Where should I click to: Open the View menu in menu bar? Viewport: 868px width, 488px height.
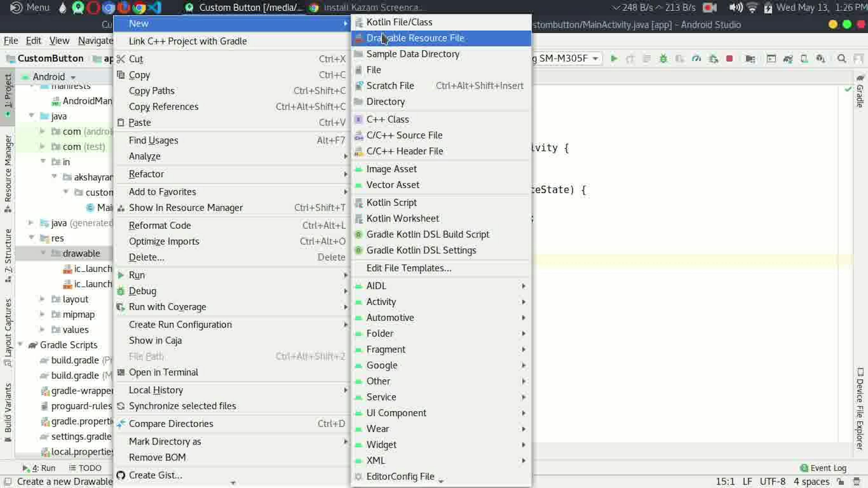pos(59,40)
